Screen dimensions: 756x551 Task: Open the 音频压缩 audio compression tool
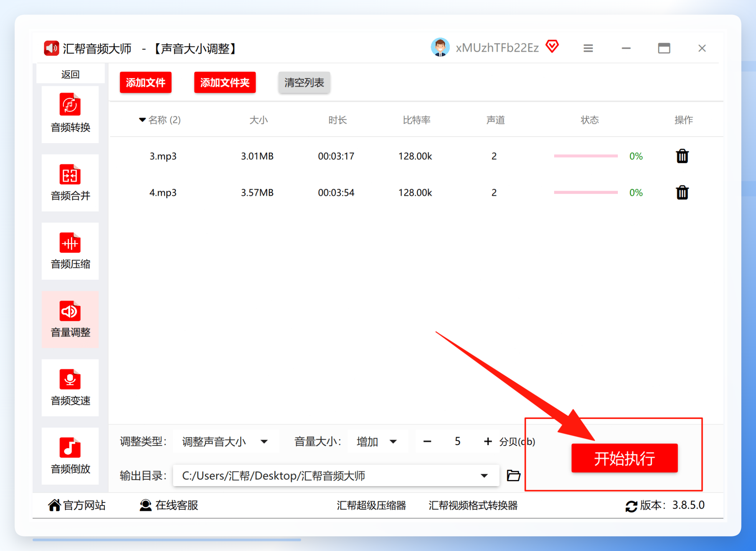70,251
